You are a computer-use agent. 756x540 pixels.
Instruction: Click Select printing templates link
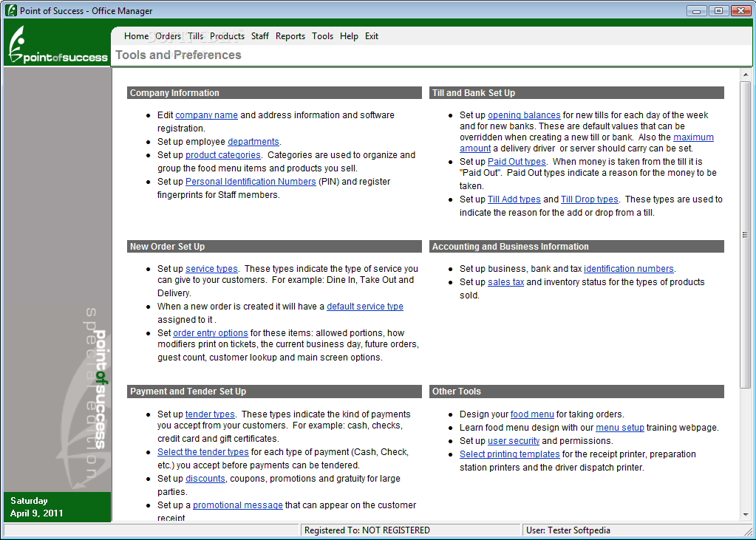click(x=510, y=454)
